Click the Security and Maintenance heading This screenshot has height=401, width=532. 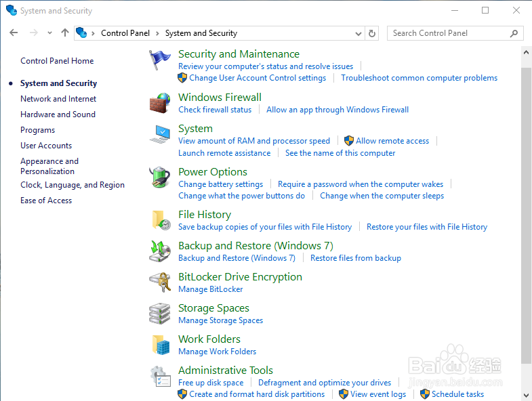click(239, 54)
